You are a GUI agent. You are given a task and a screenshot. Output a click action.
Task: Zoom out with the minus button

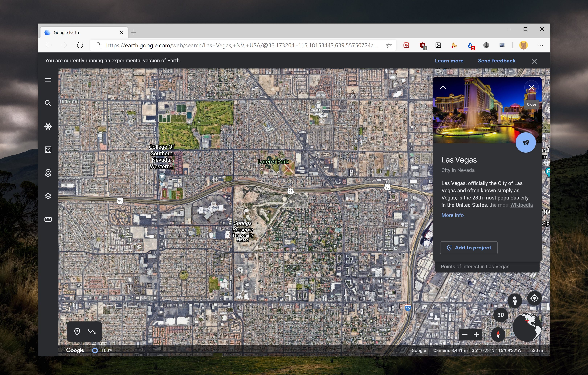tap(465, 335)
